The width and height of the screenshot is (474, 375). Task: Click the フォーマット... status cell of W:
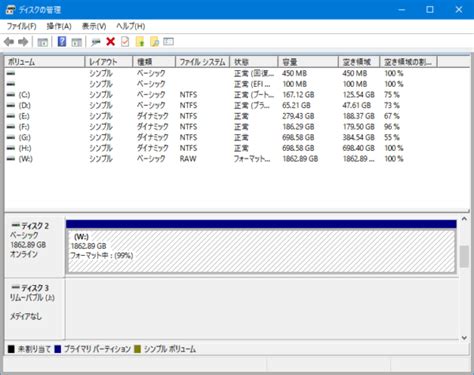252,159
